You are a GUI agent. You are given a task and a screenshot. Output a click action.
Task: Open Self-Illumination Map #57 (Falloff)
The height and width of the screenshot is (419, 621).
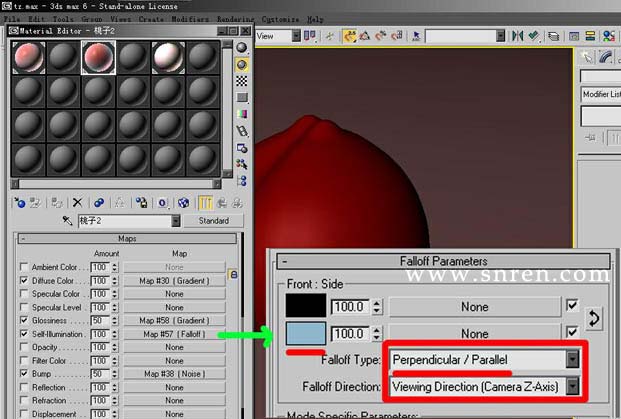(174, 334)
